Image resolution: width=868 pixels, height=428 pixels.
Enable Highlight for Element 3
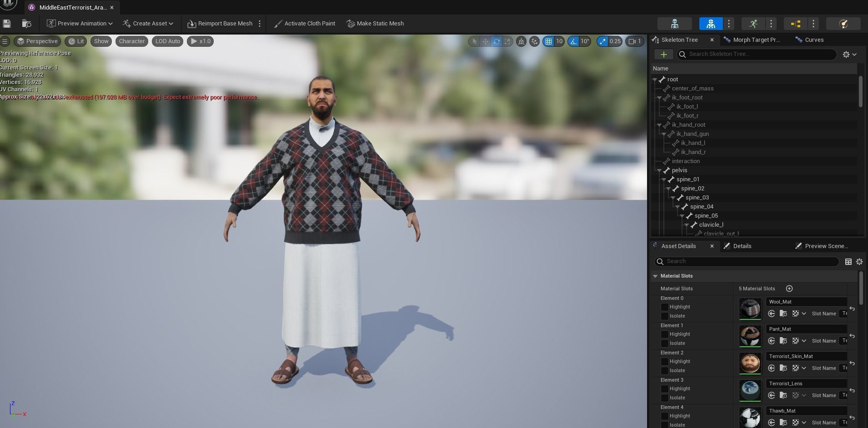[665, 389]
